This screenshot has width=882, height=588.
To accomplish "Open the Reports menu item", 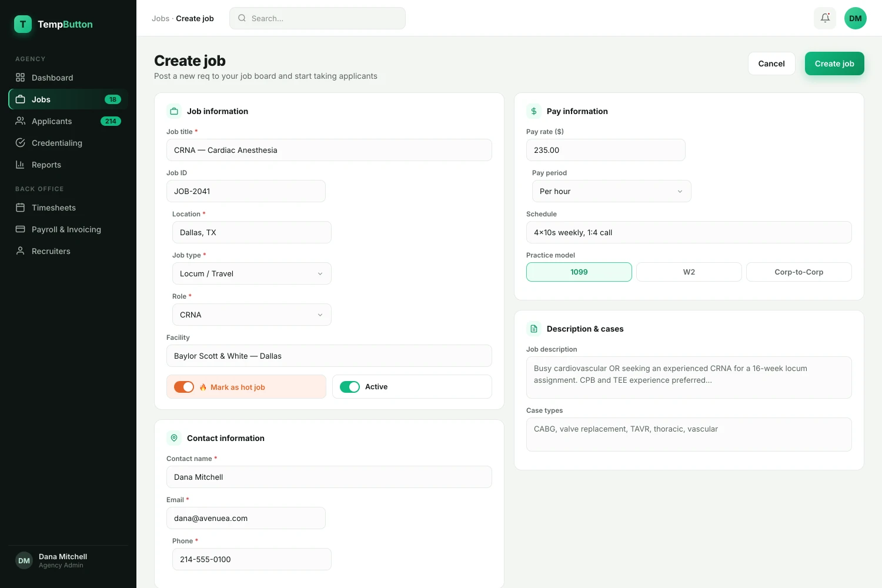I will coord(68,165).
